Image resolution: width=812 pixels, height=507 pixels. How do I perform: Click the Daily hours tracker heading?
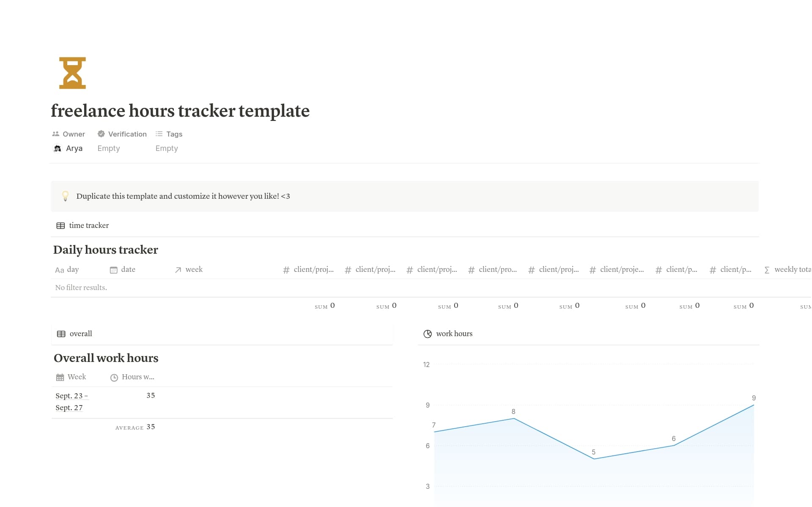tap(106, 250)
